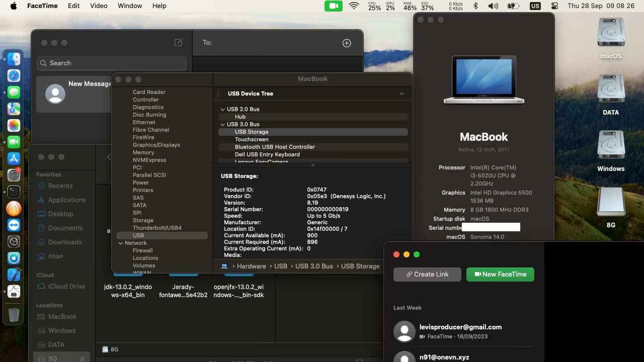This screenshot has height=362, width=644.
Task: Select Touchscreen in the USB tree
Action: (313, 139)
